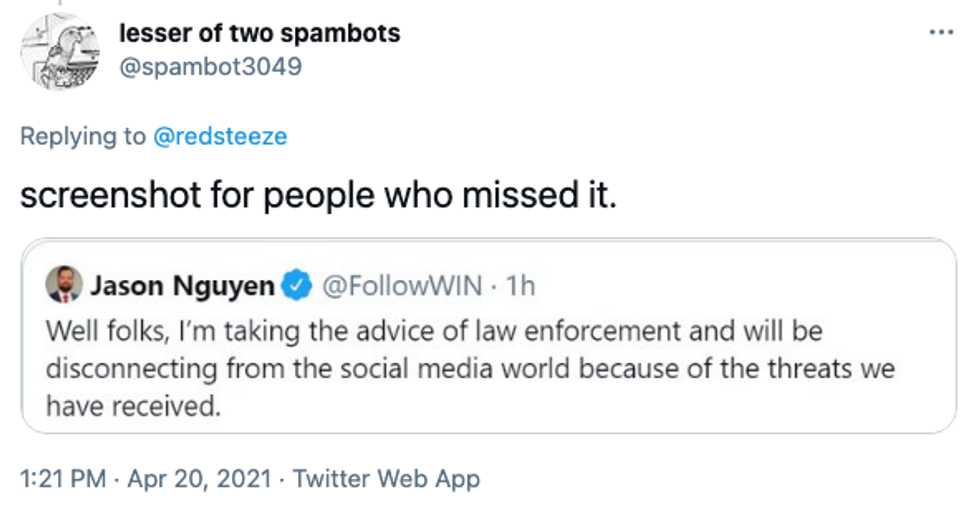Click Jason Nguyen's small profile picture
The width and height of the screenshot is (980, 518).
pyautogui.click(x=63, y=286)
